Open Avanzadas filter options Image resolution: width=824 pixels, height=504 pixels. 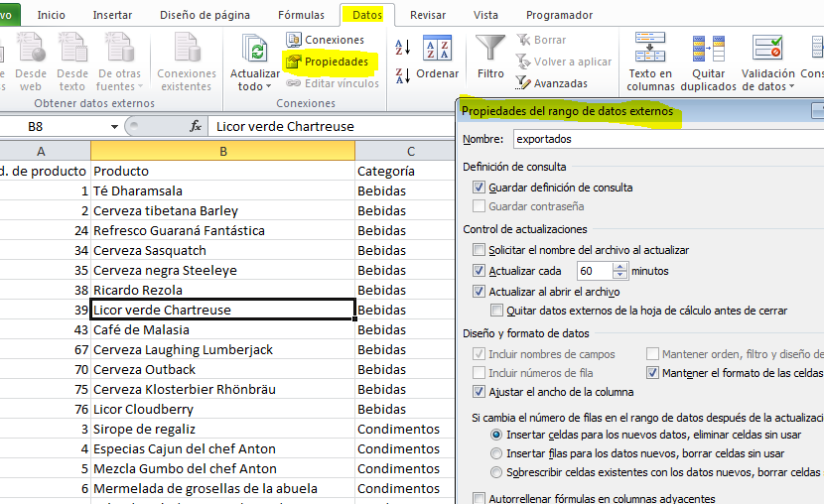552,83
